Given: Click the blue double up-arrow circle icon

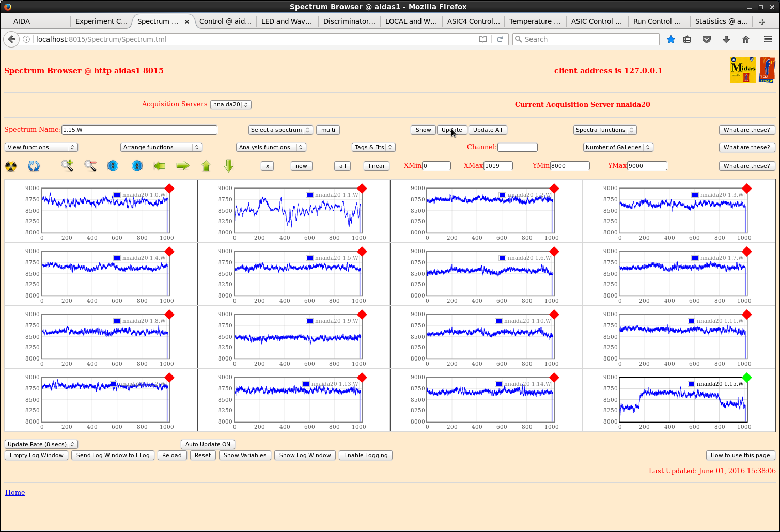Looking at the screenshot, I should coord(137,166).
